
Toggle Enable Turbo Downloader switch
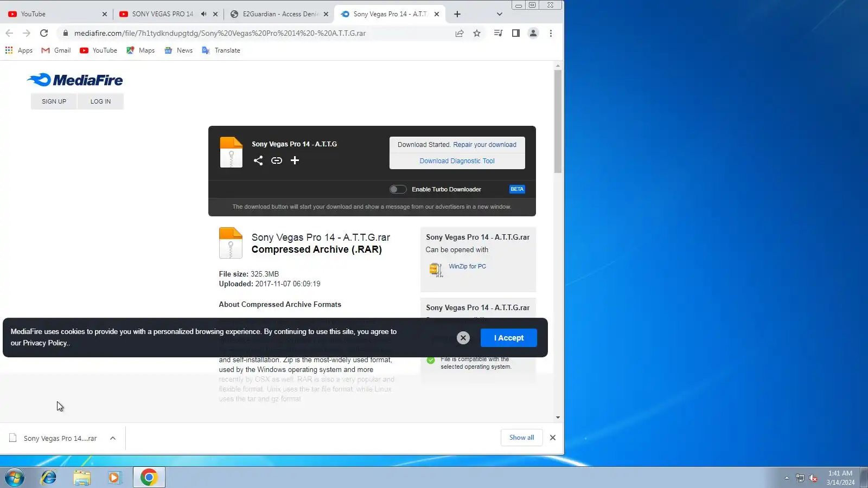click(398, 189)
